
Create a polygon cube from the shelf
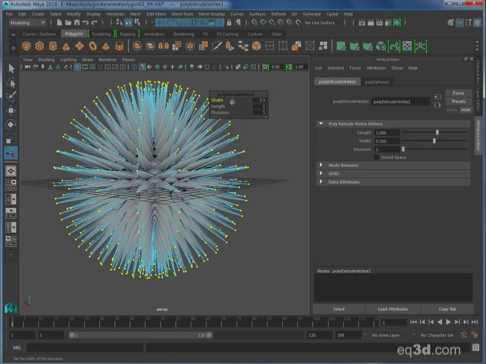[x=40, y=46]
